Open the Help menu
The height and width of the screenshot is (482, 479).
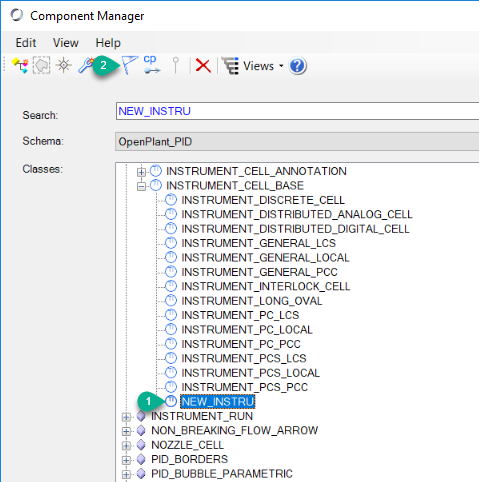(x=108, y=43)
